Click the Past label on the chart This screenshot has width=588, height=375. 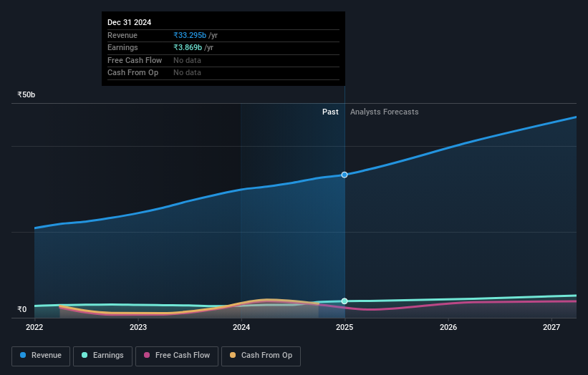click(x=330, y=112)
